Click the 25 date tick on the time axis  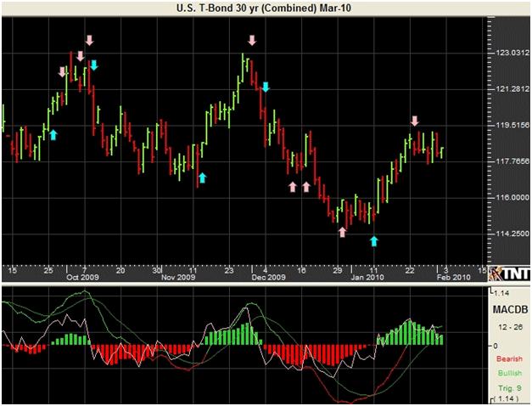coord(48,270)
